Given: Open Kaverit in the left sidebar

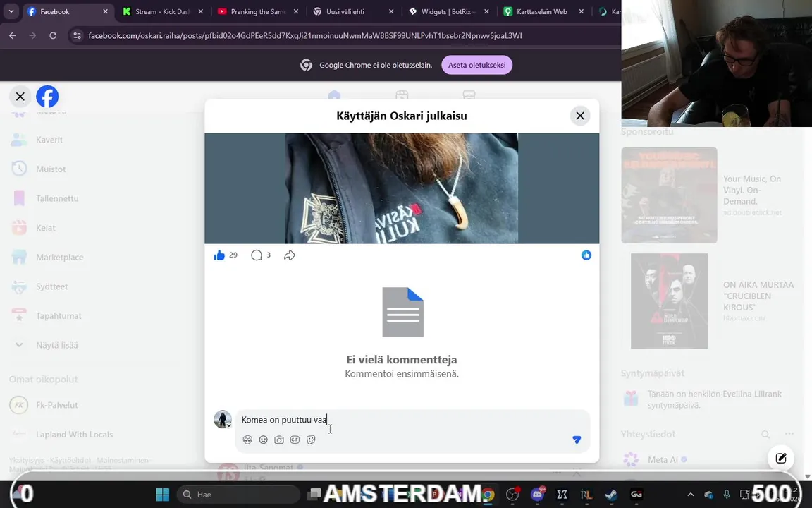Looking at the screenshot, I should [x=49, y=140].
